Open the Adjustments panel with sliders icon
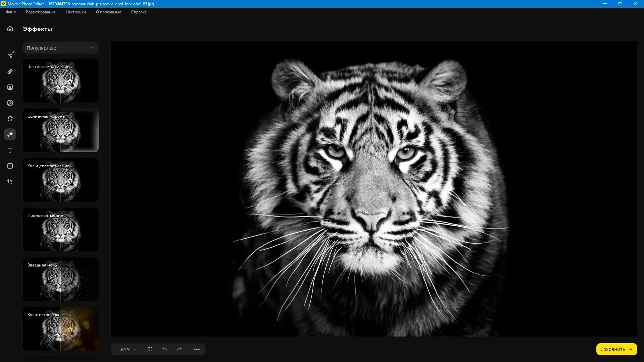The width and height of the screenshot is (644, 362). [x=10, y=55]
